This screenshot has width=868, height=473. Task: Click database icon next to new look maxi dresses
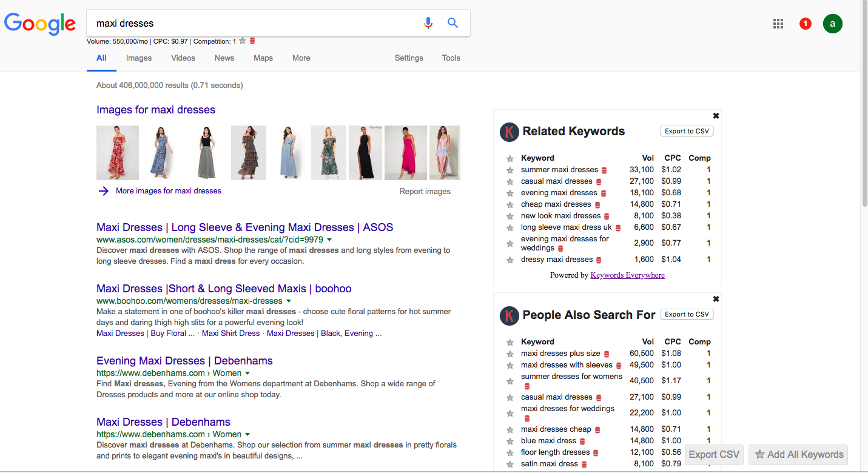pos(607,216)
